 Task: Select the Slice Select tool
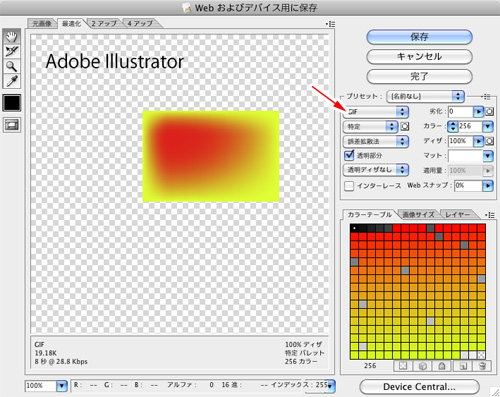pyautogui.click(x=12, y=51)
